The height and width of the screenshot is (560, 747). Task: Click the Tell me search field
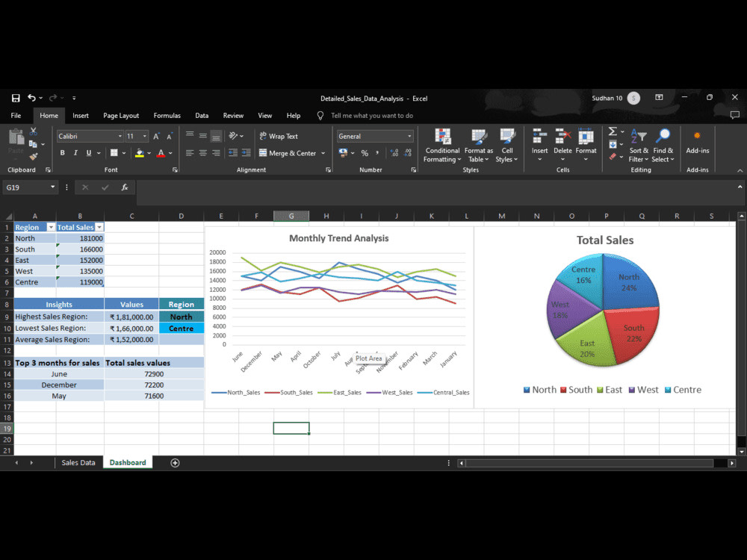(x=371, y=115)
